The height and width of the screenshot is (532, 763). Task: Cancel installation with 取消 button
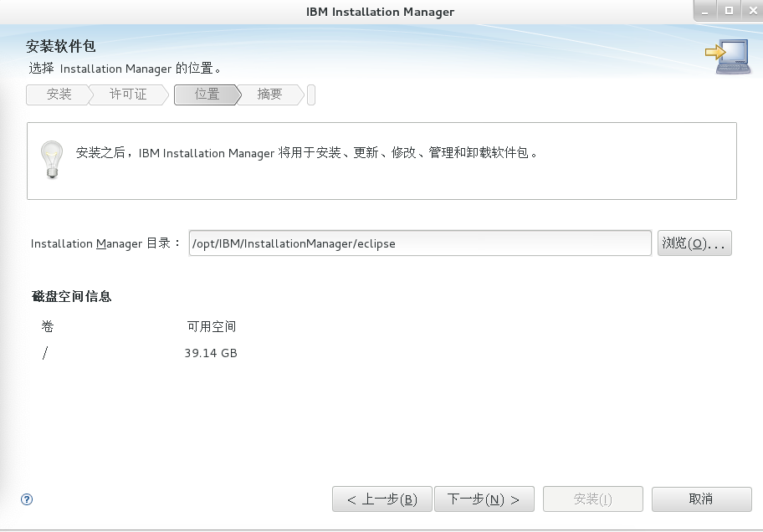(701, 499)
